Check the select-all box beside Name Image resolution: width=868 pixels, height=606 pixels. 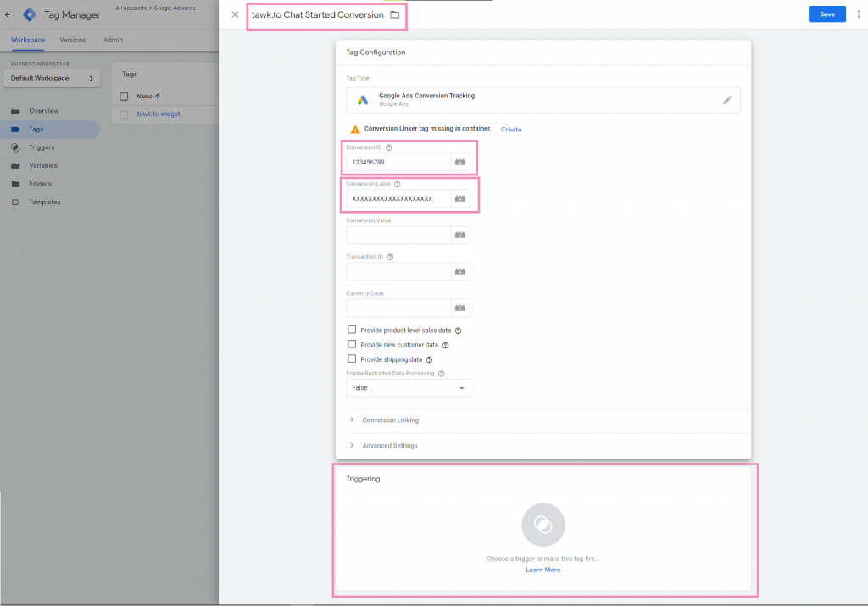124,97
